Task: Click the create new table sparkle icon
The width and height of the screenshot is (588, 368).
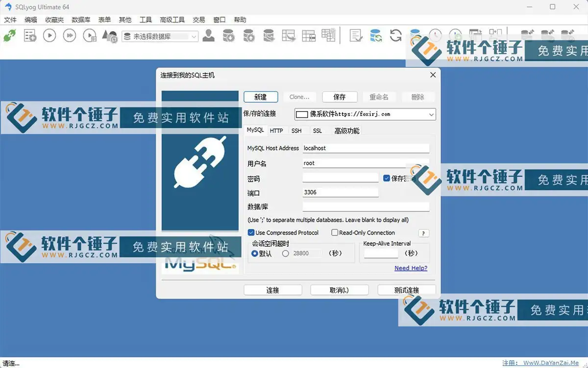Action: tap(328, 35)
